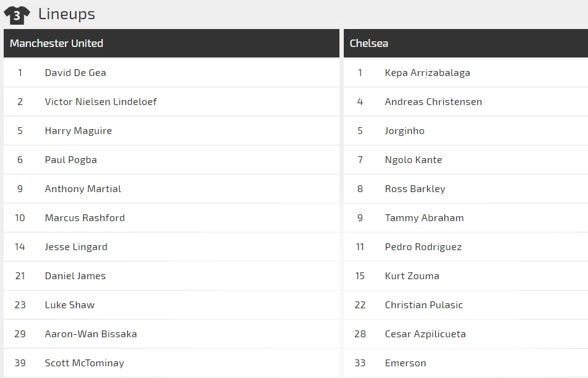Click the jersey icon beside Lineups

point(17,15)
